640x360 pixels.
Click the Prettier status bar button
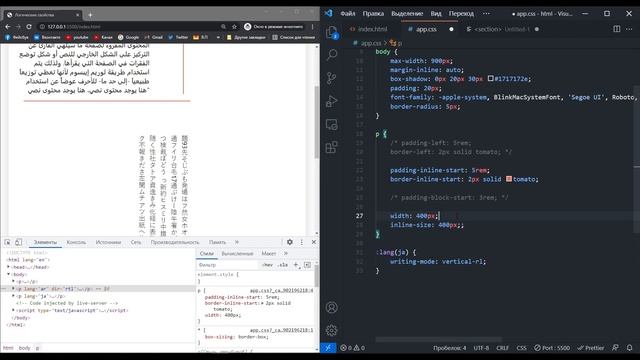(x=591, y=348)
